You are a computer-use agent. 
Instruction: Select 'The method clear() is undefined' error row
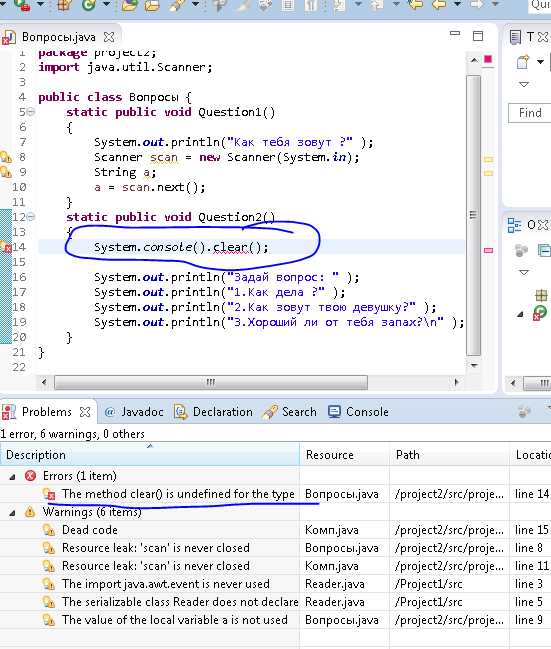[x=275, y=494]
